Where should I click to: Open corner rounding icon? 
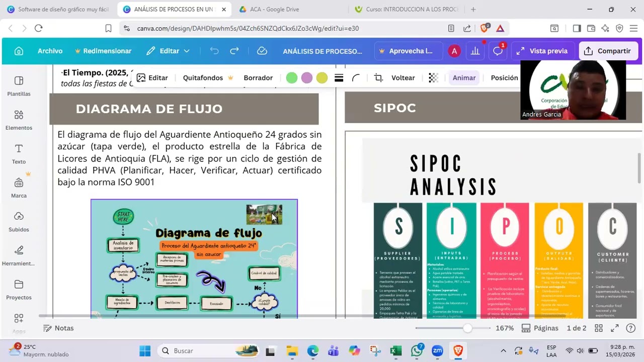(x=356, y=78)
